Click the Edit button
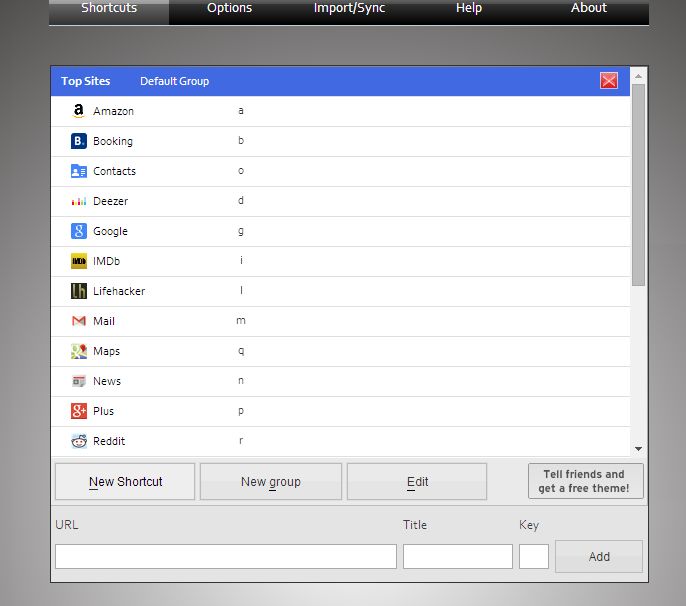Screen dimensions: 686x606 tap(417, 481)
